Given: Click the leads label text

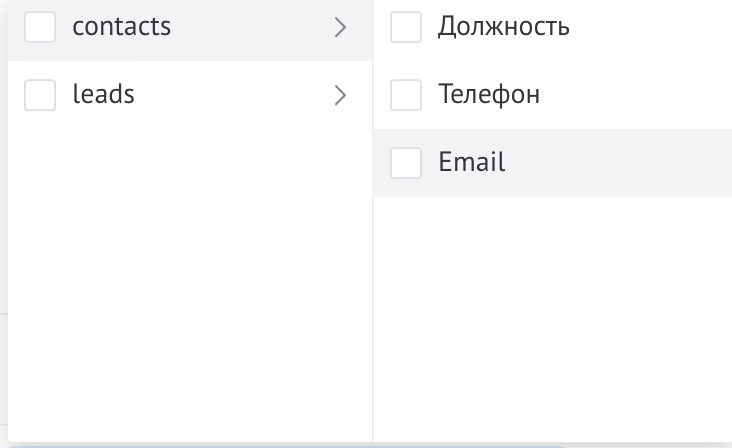Looking at the screenshot, I should click(x=103, y=95).
